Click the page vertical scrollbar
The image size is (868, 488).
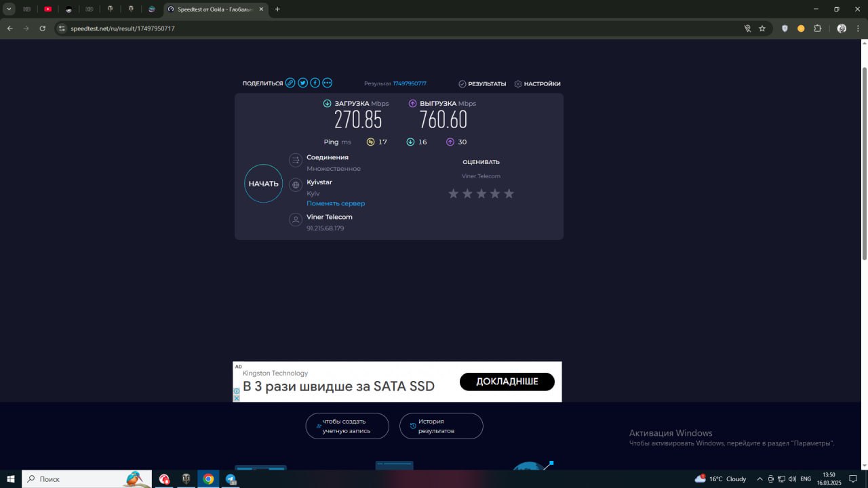point(865,163)
